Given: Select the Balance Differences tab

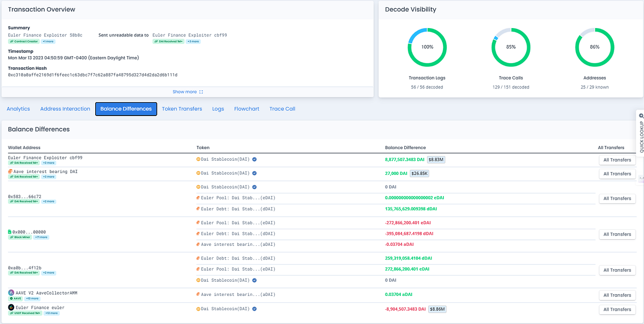Looking at the screenshot, I should [x=126, y=109].
